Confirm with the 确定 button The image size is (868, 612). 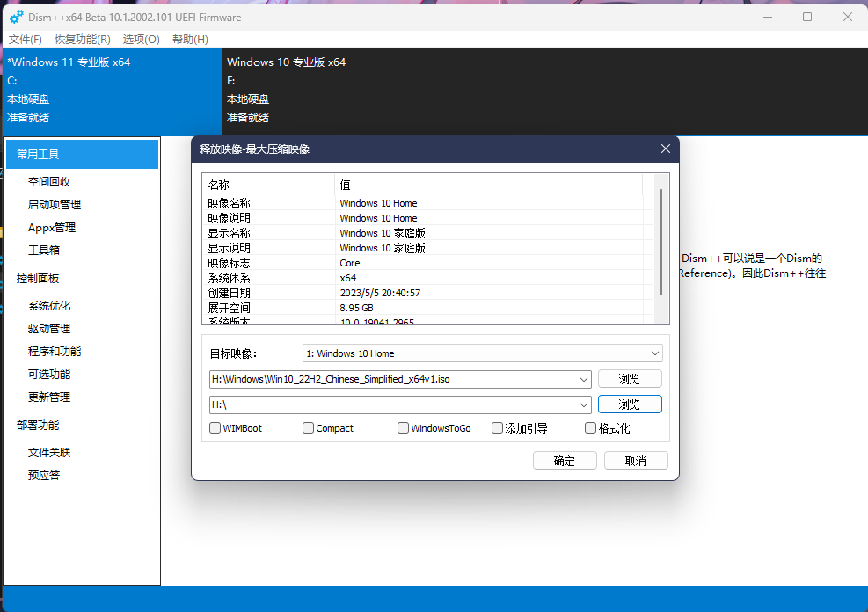pyautogui.click(x=565, y=461)
